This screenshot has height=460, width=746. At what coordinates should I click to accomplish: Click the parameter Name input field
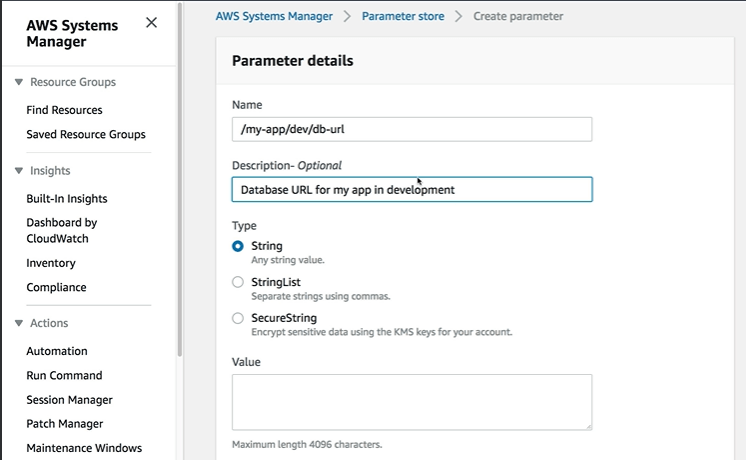tap(411, 129)
